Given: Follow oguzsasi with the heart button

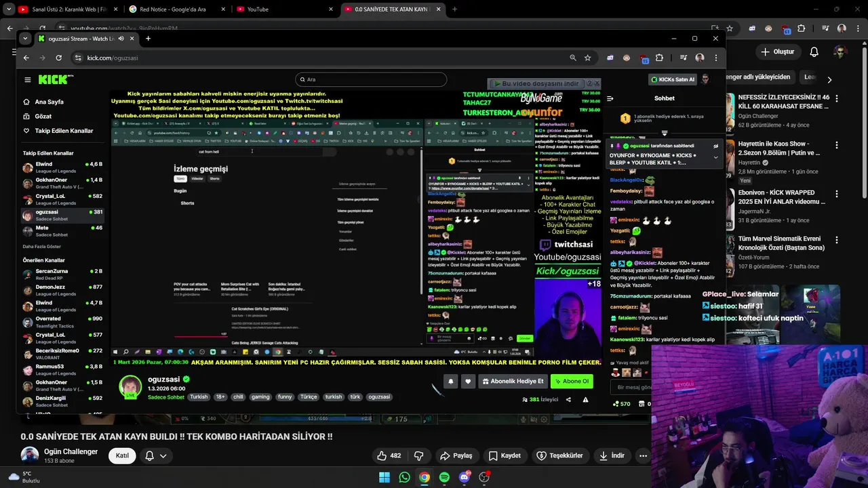Looking at the screenshot, I should (x=468, y=381).
